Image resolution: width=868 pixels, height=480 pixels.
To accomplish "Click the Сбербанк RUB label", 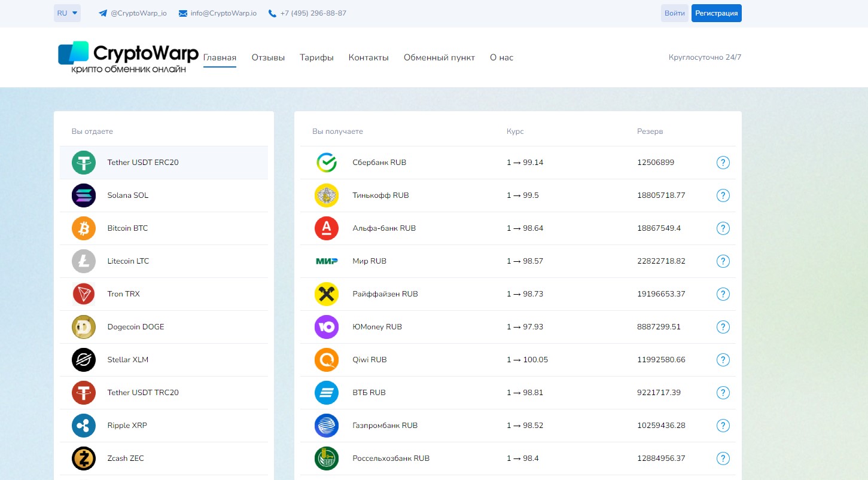I will (x=379, y=163).
